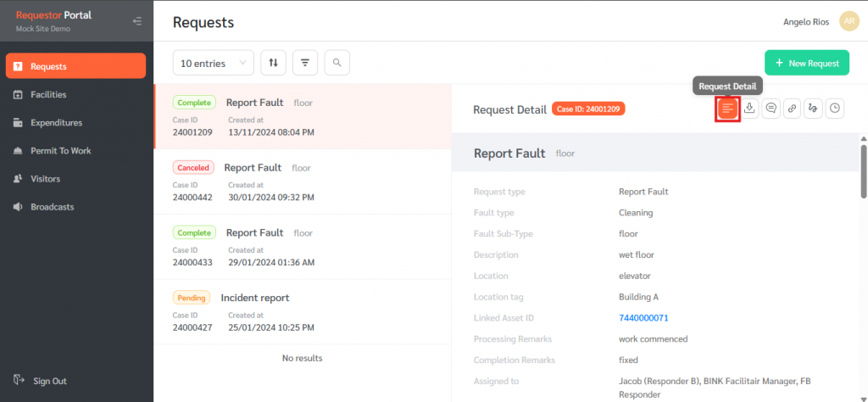
Task: Expand the 10 entries dropdown
Action: tap(213, 63)
